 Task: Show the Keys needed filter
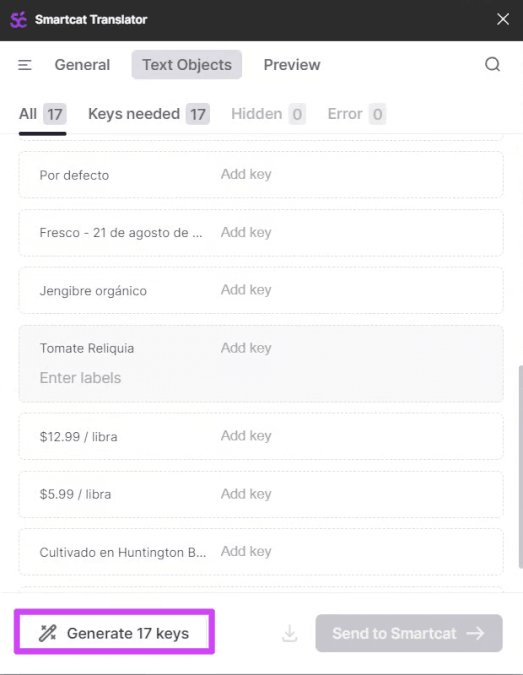tap(149, 114)
